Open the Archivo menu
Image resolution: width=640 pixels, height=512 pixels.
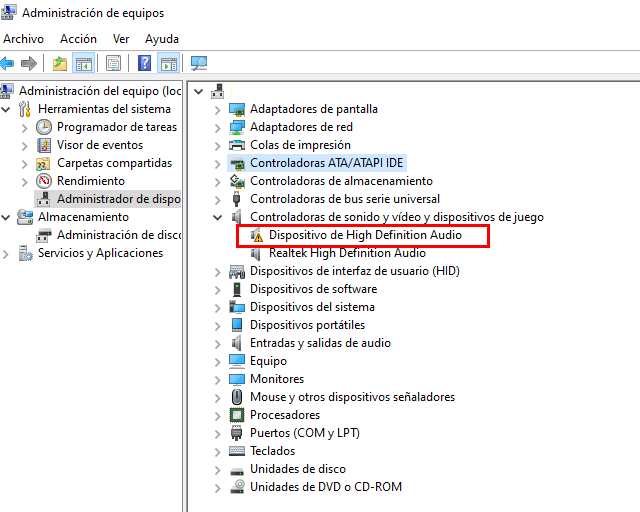23,39
